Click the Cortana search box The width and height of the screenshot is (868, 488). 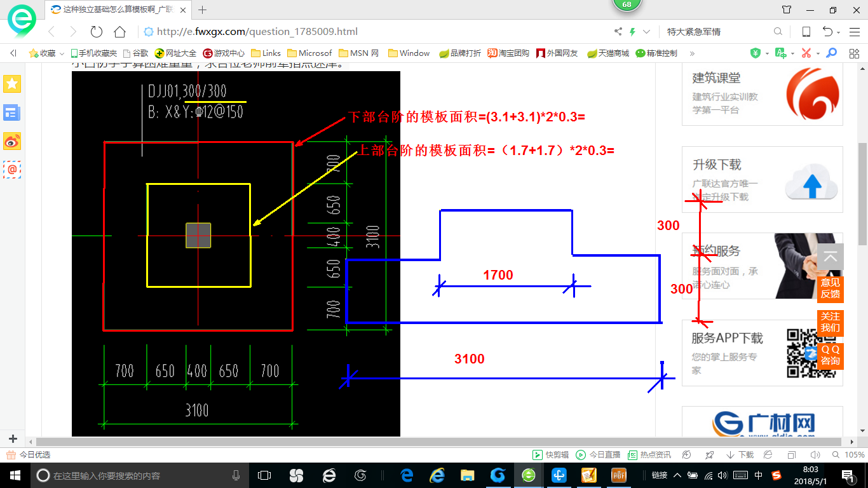click(x=139, y=475)
